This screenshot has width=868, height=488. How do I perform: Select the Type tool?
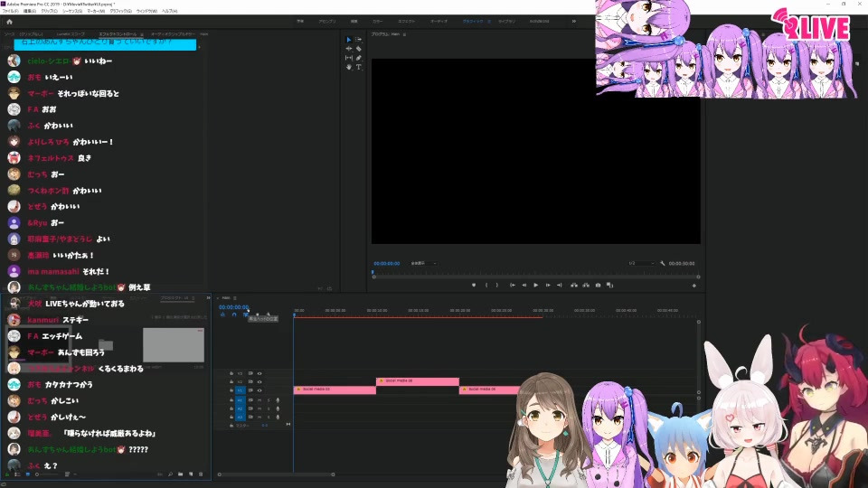click(359, 67)
